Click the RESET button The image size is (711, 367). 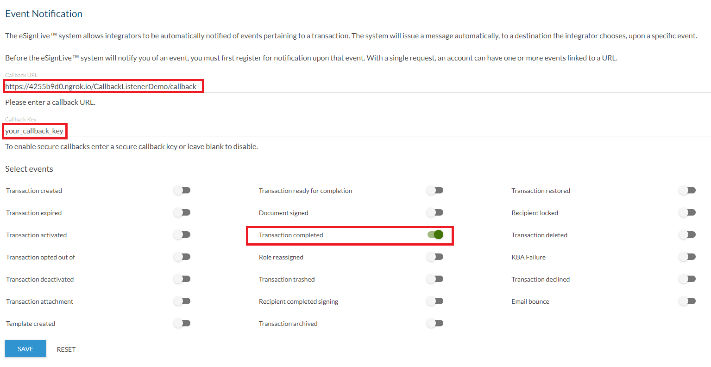click(66, 349)
